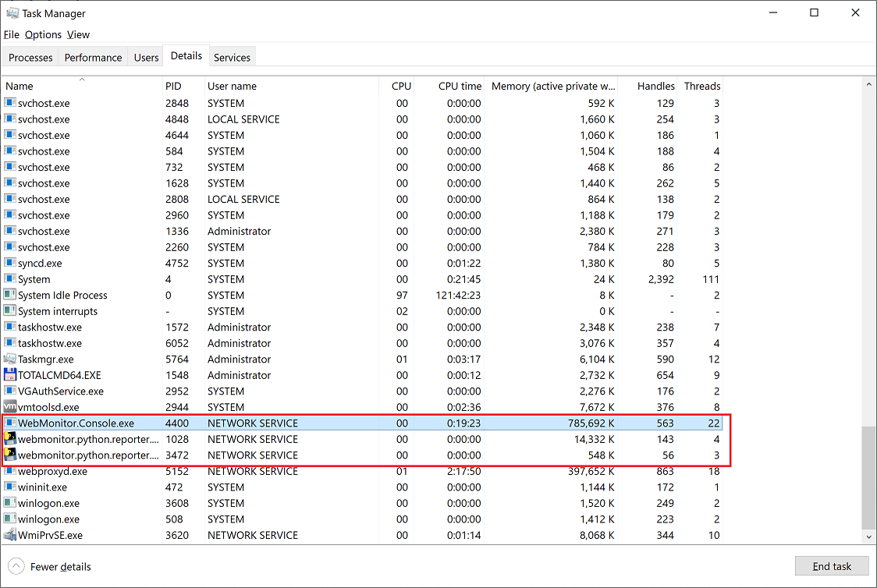This screenshot has width=877, height=588.
Task: Collapse view with Fewer details arrow
Action: 16,566
